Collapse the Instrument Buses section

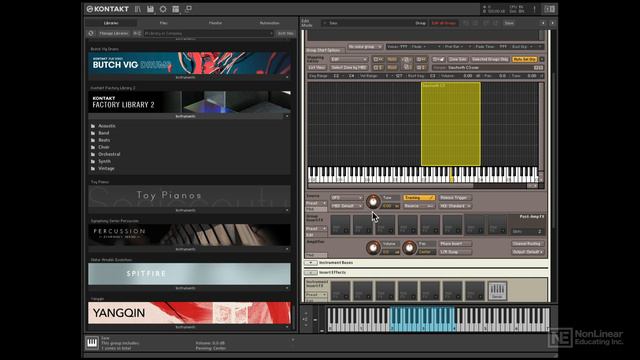[x=311, y=263]
